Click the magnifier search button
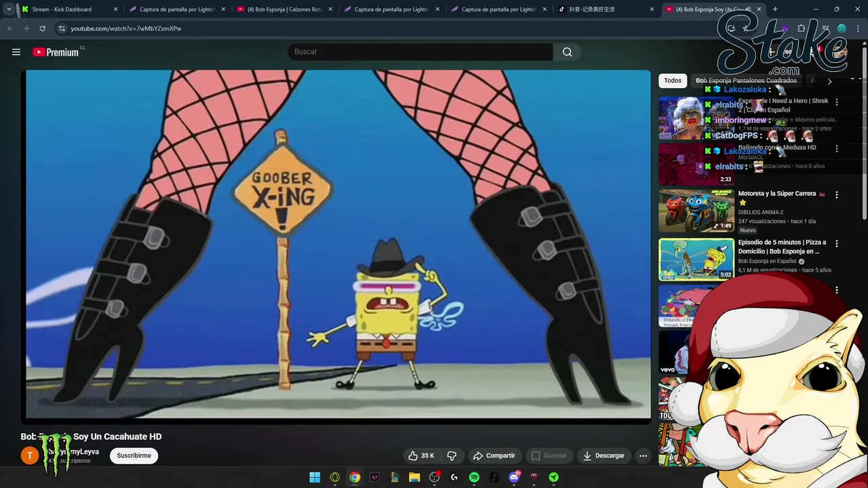868x488 pixels. point(567,52)
